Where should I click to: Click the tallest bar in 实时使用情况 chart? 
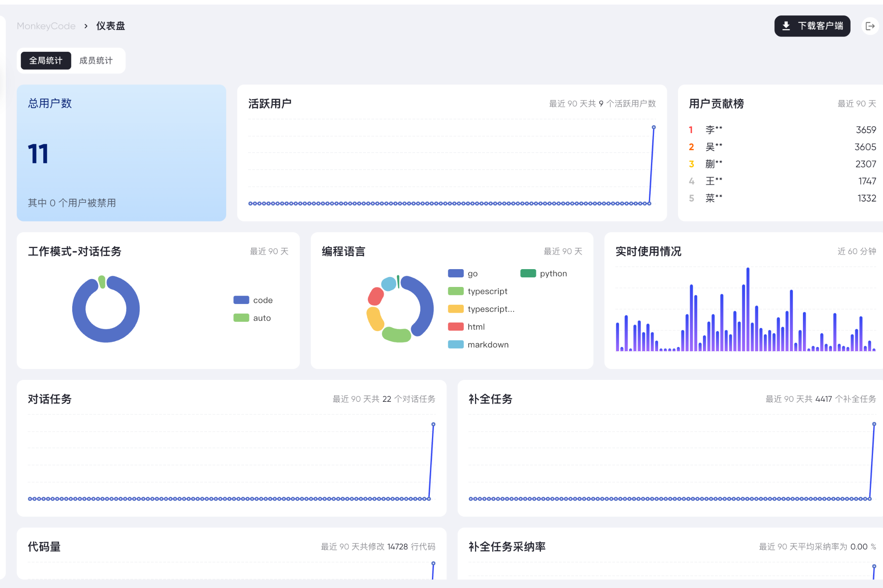[748, 309]
